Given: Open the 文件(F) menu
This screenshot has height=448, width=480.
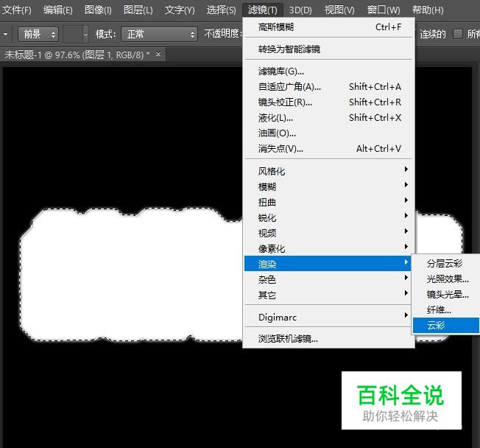Looking at the screenshot, I should 16,10.
